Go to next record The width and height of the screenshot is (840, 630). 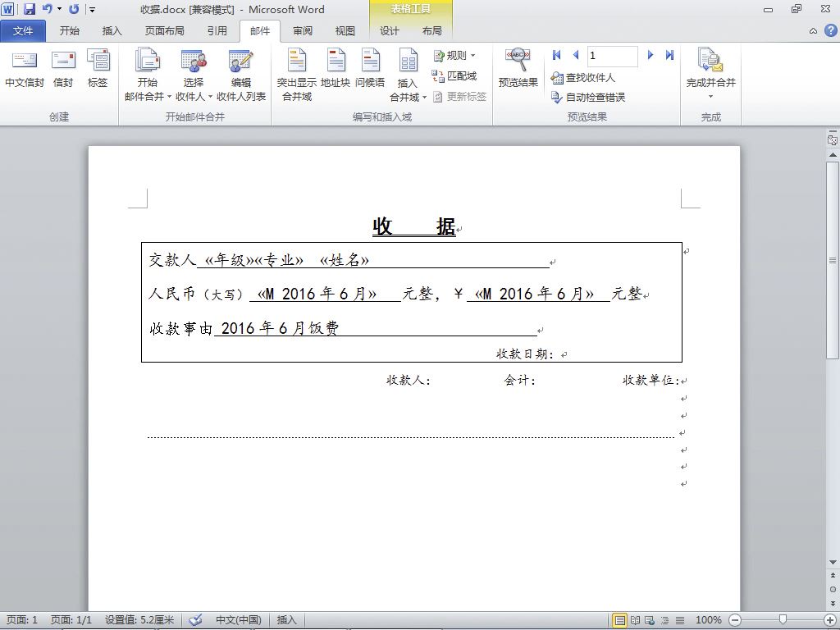click(x=651, y=55)
